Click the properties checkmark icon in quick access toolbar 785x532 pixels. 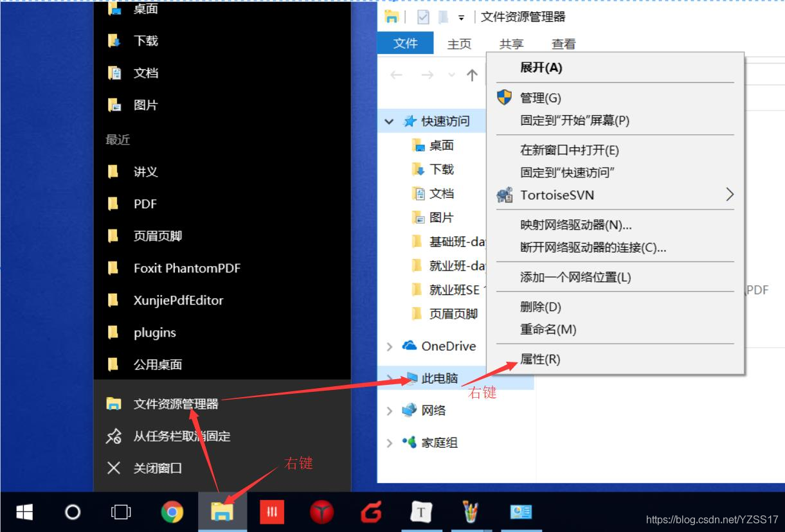[x=423, y=17]
